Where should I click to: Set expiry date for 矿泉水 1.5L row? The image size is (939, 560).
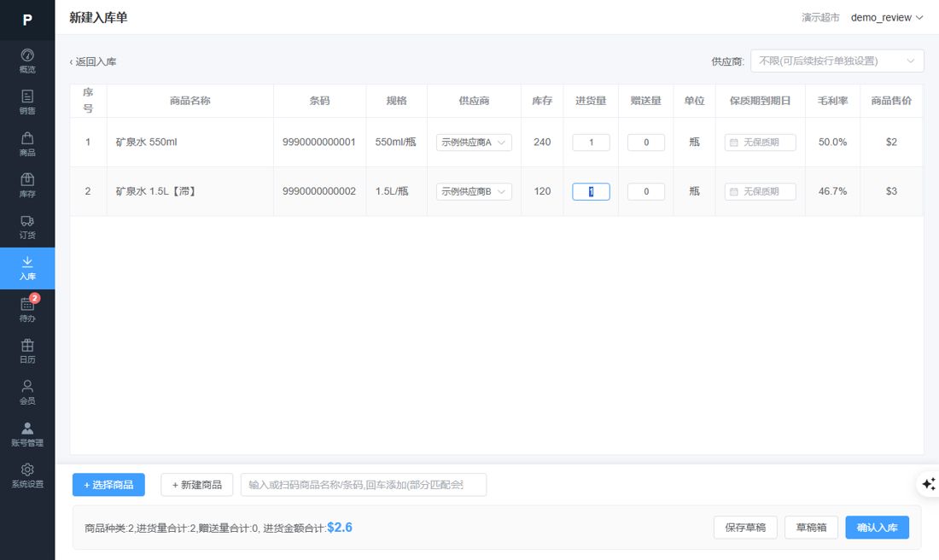pos(760,192)
